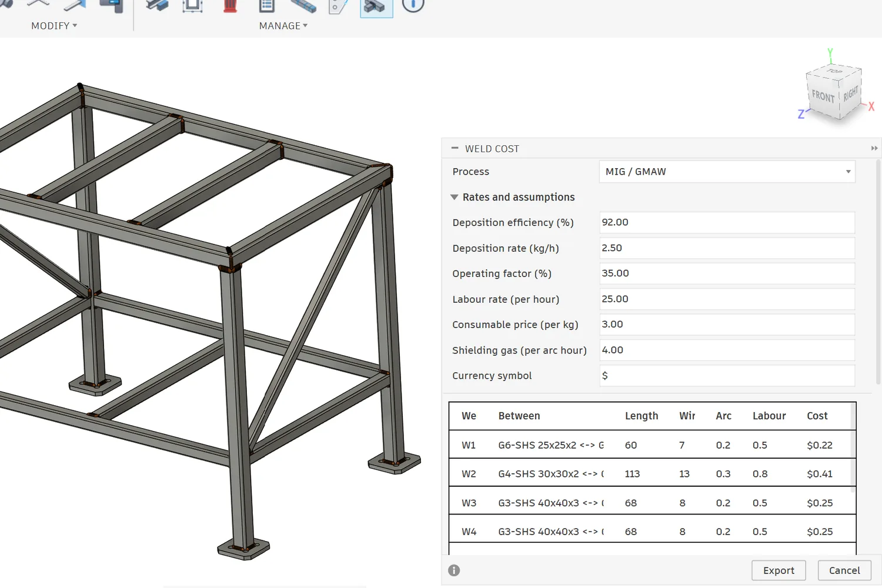Click the Deposition rate field 2.50
882x588 pixels.
point(727,248)
